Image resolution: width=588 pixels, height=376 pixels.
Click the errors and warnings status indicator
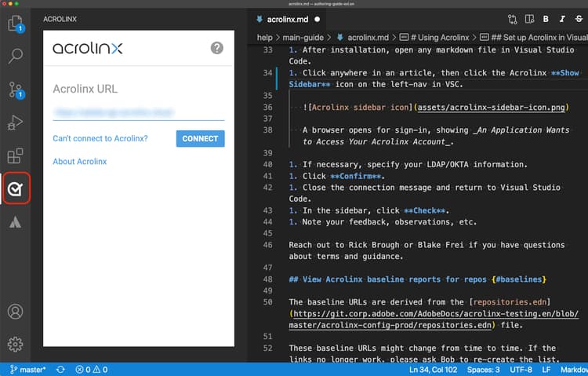(92, 370)
